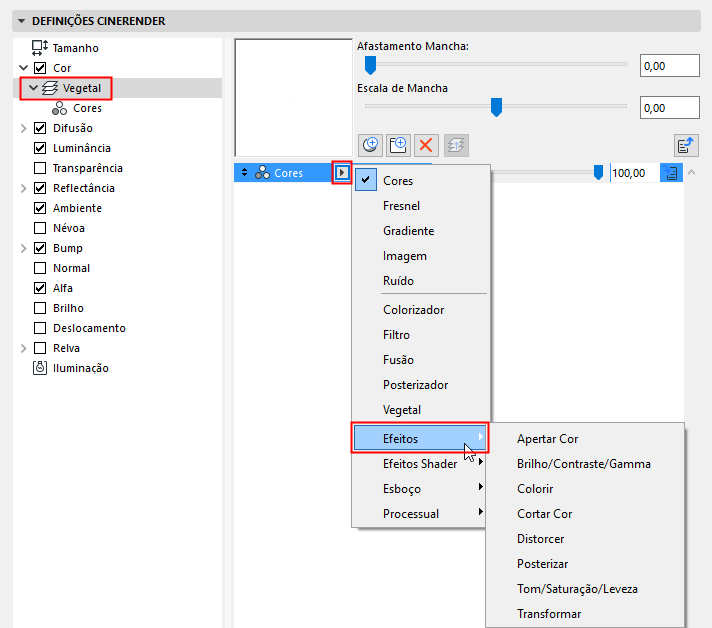Click the Cores circles icon under Vegetal
The height and width of the screenshot is (628, 712).
click(x=59, y=108)
